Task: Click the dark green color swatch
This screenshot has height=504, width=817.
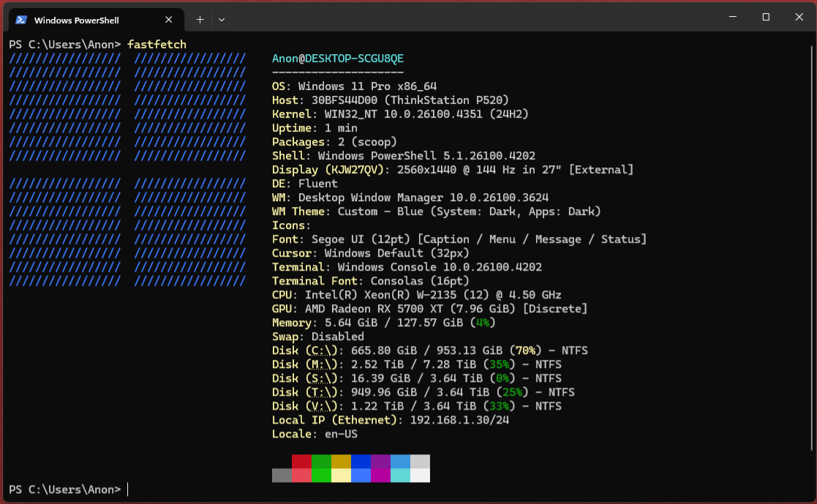Action: (322, 462)
